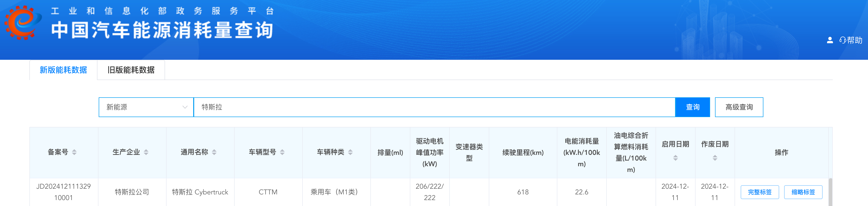Click 完整标签 for the Cybertruck row
This screenshot has width=868, height=206.
tap(759, 192)
